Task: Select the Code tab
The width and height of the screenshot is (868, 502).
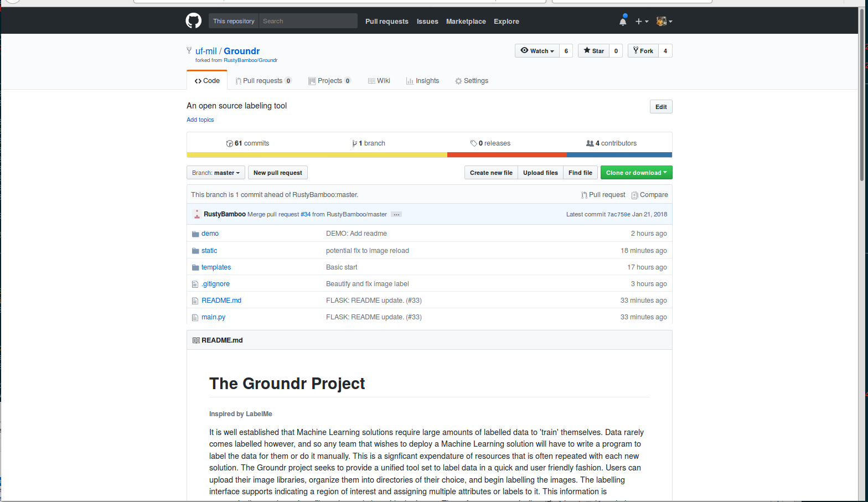Action: click(x=207, y=81)
